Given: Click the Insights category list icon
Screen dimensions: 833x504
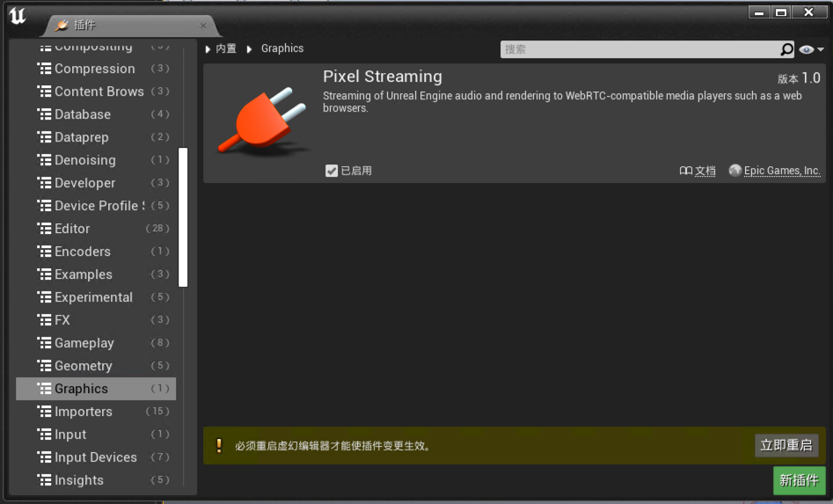Looking at the screenshot, I should [45, 479].
